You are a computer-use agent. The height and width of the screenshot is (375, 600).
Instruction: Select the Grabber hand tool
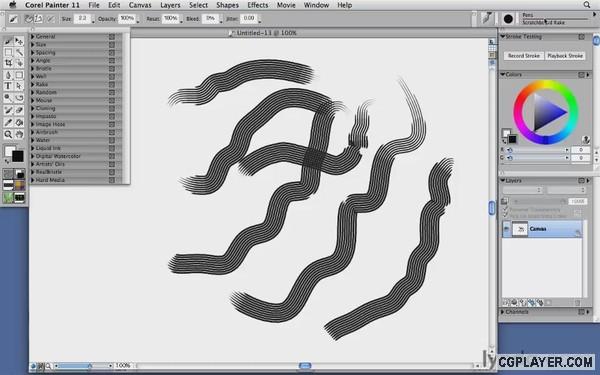19,134
